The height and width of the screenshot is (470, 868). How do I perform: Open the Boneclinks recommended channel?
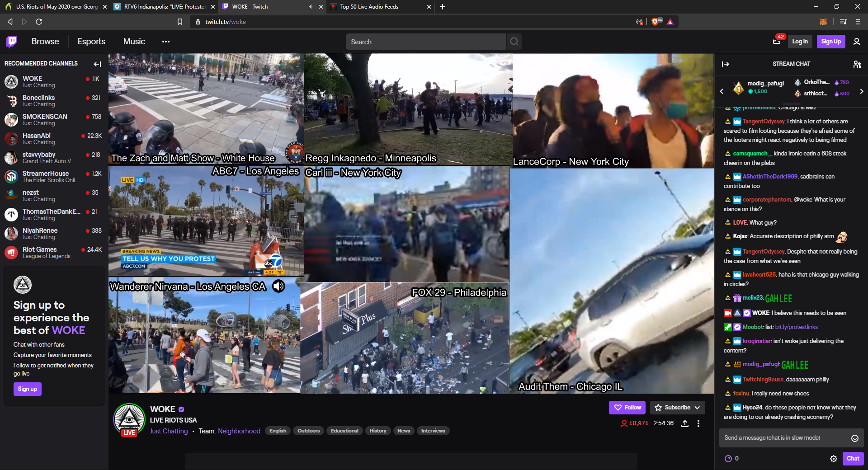click(54, 101)
